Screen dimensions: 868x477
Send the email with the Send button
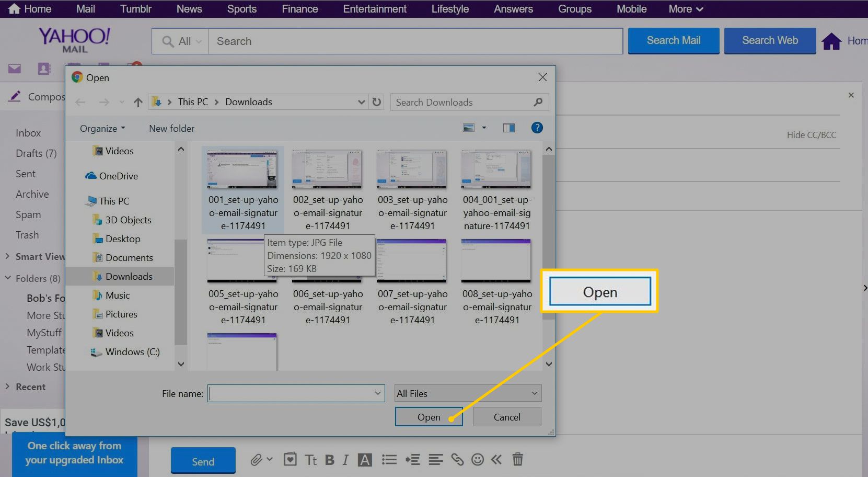[203, 461]
